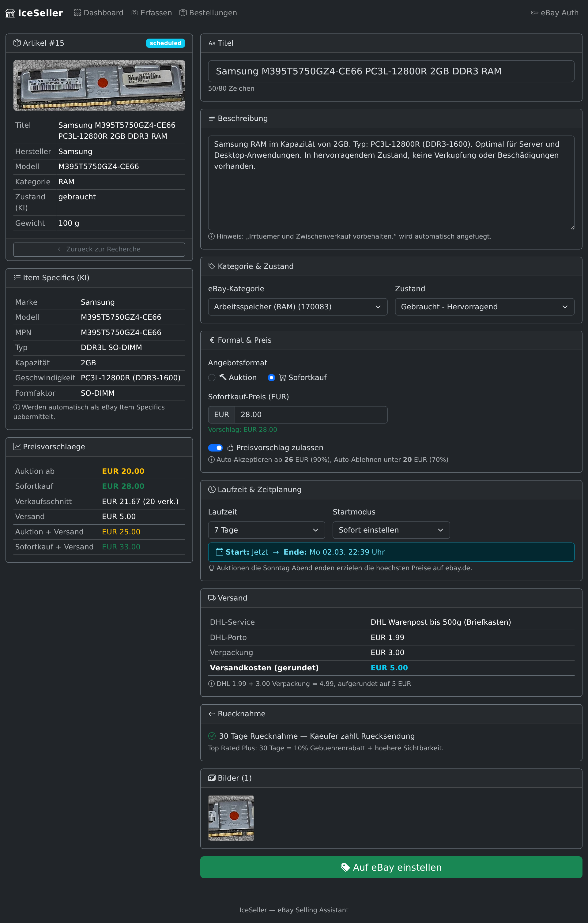Screen dimensions: 588x923
Task: Open the Zustand dropdown
Action: (484, 307)
